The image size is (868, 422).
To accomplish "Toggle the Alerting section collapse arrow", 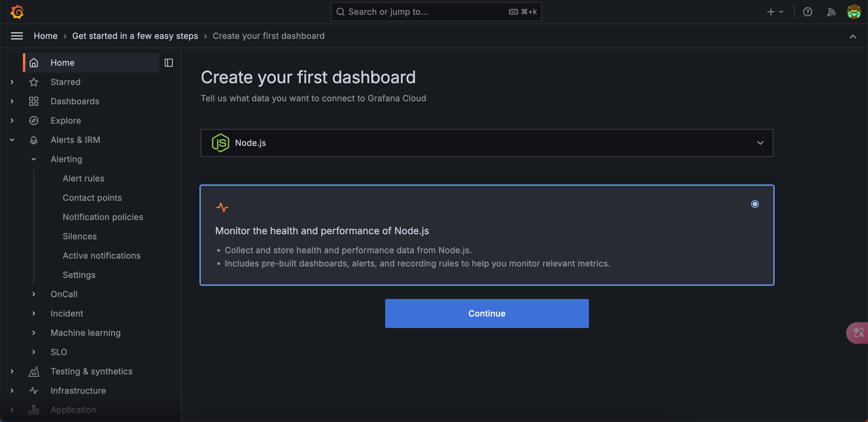I will click(34, 159).
